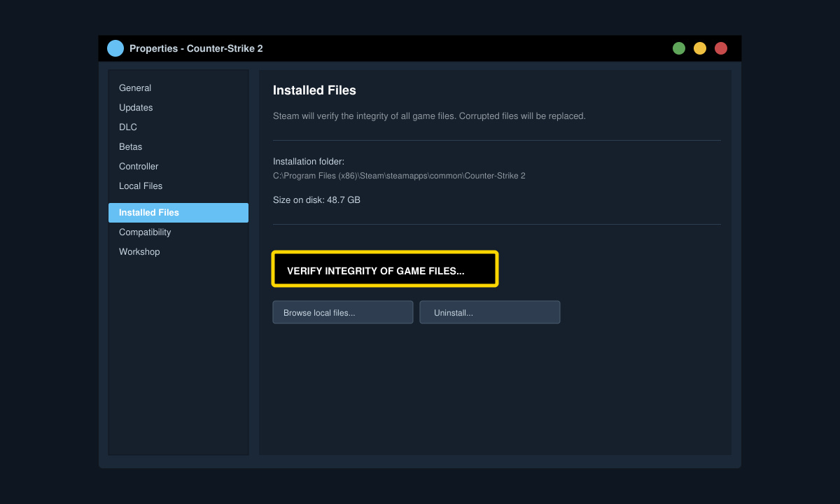840x504 pixels.
Task: Click the green window control dot
Action: 679,48
